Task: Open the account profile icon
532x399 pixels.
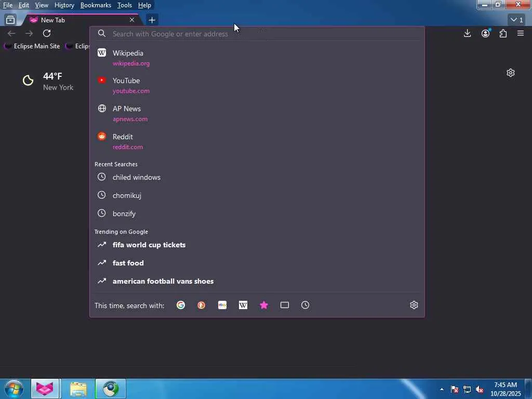Action: point(486,33)
